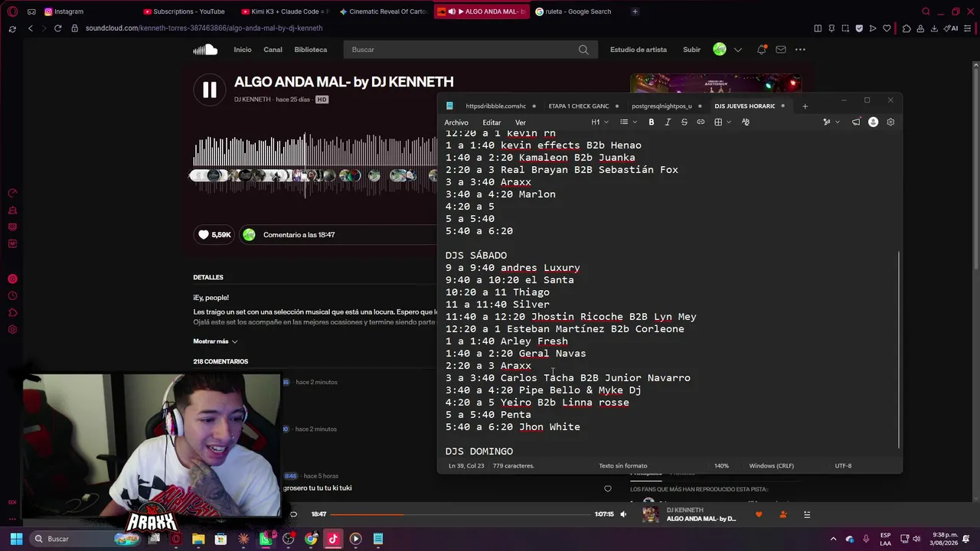Open Notepad from the taskbar
980x551 pixels.
pos(378,539)
